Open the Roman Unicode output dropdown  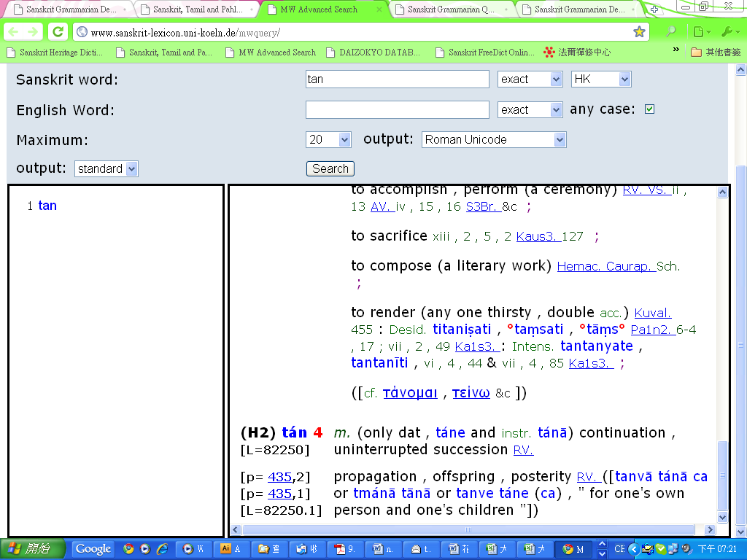494,139
